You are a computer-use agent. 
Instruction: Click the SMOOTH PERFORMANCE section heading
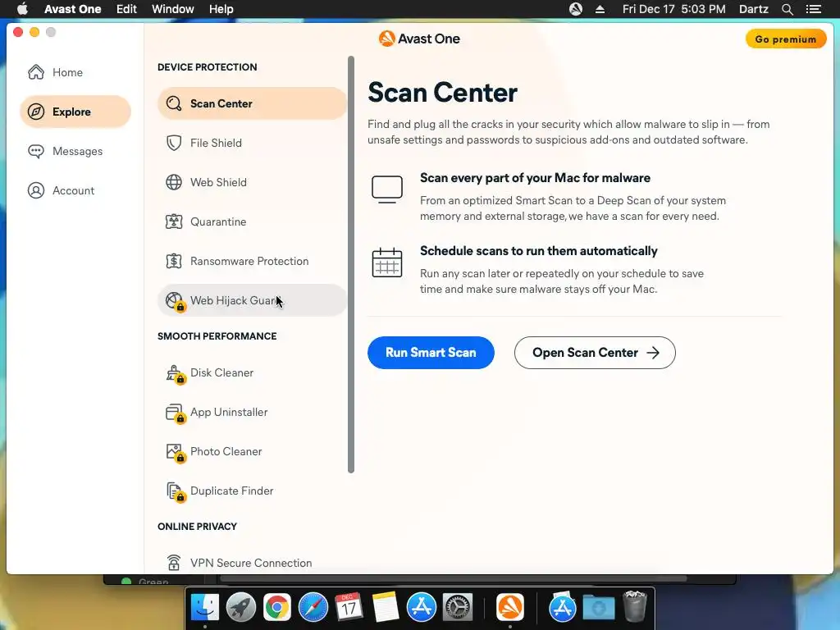click(x=217, y=336)
